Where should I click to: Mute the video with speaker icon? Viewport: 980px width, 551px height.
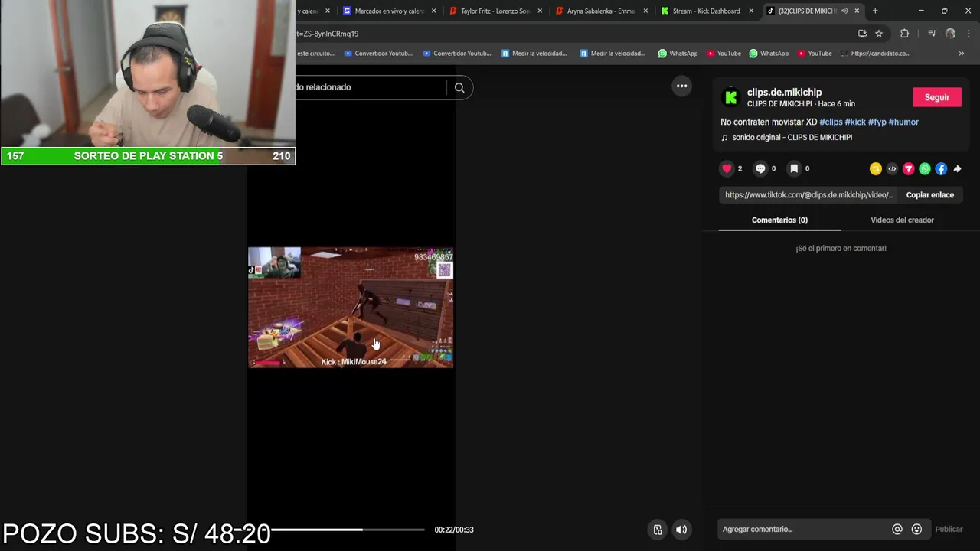tap(681, 530)
